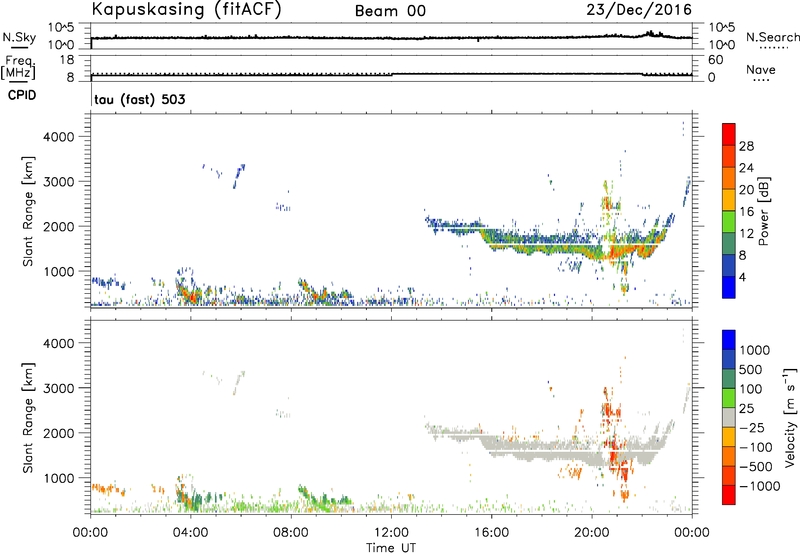
Task: Select the "N.Sky" axis label
Action: click(x=19, y=37)
